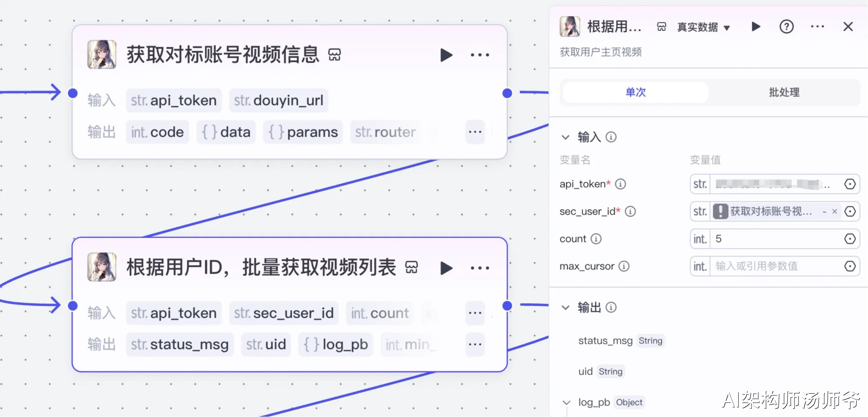Collapse the 输出 section
Screen dimensions: 868x417
565,308
